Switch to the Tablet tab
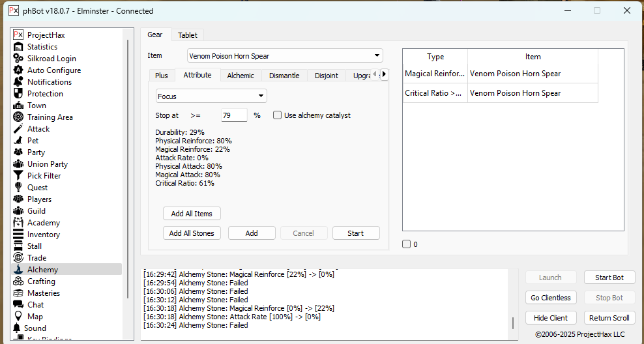This screenshot has height=344, width=644. [x=188, y=35]
